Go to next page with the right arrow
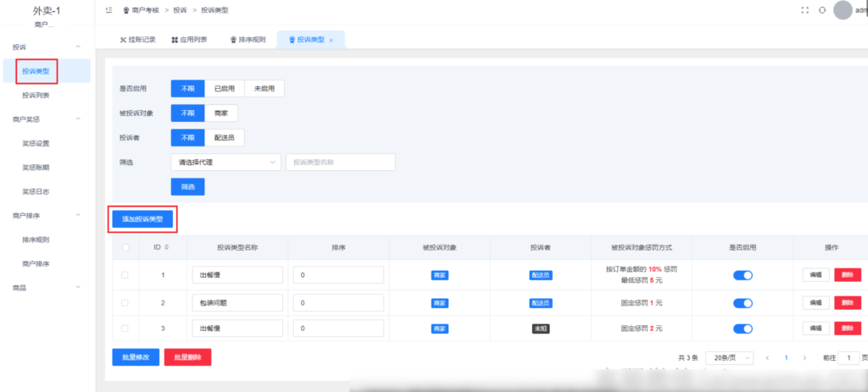The width and height of the screenshot is (868, 392). click(x=804, y=358)
